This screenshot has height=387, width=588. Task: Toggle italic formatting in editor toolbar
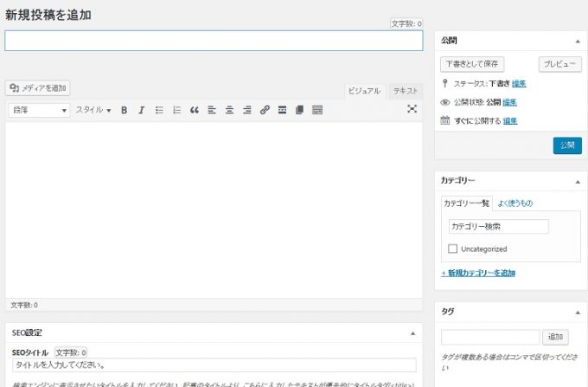click(141, 110)
